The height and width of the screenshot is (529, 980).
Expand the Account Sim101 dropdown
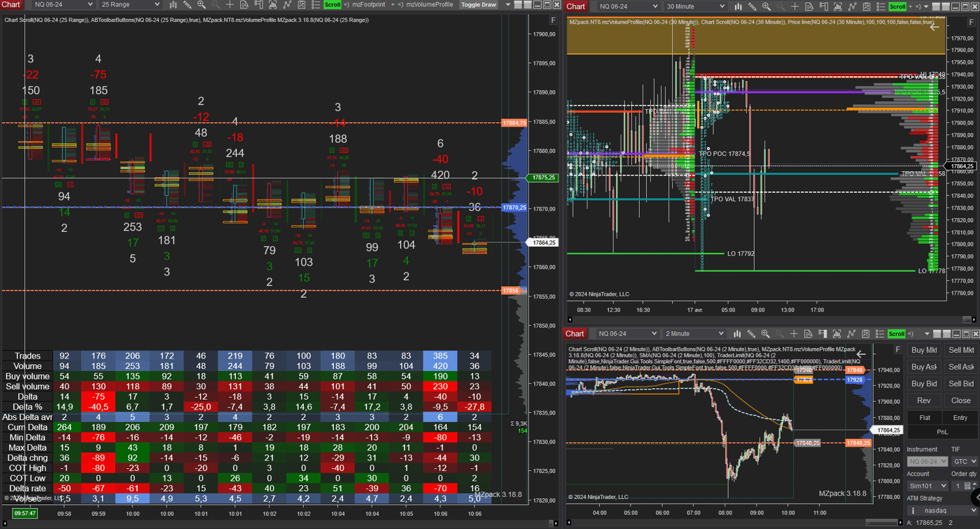927,486
